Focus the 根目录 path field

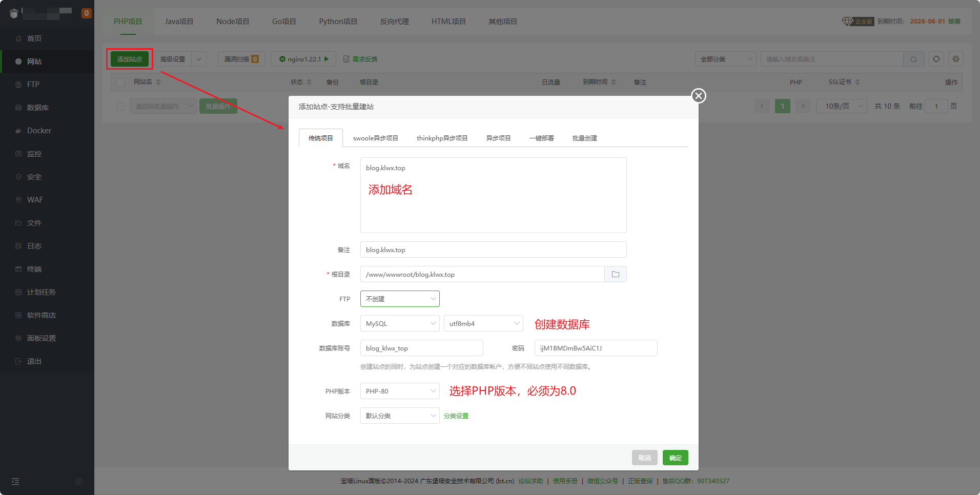tap(482, 274)
